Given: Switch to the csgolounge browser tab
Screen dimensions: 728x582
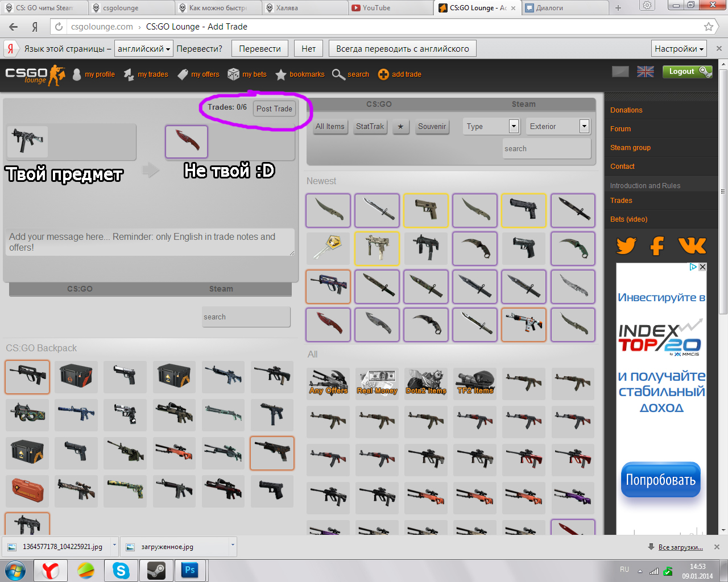Looking at the screenshot, I should 132,8.
